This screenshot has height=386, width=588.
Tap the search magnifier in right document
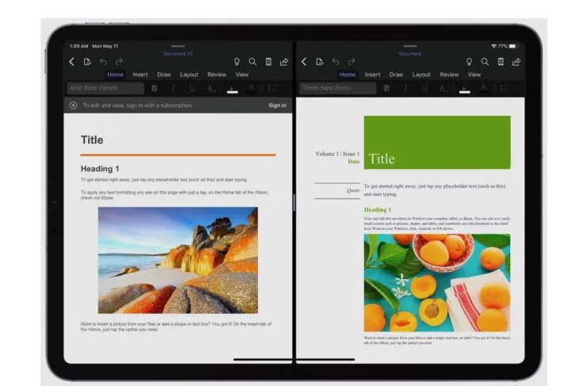485,62
